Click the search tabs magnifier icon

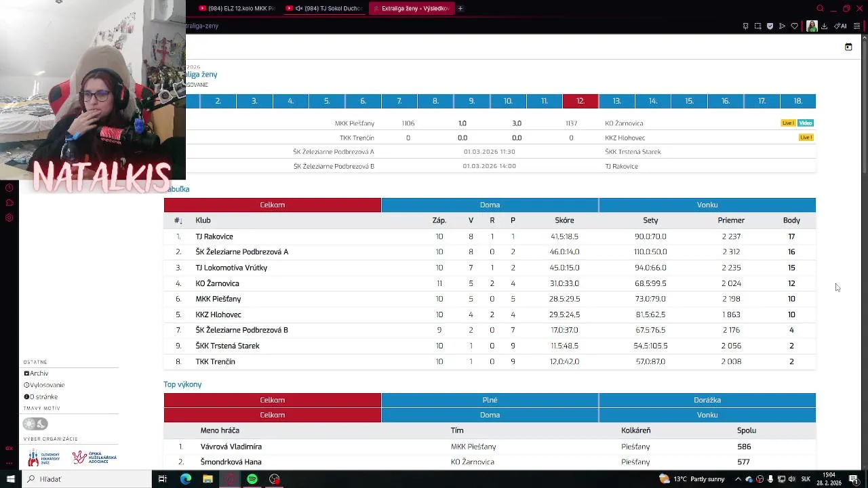[820, 8]
